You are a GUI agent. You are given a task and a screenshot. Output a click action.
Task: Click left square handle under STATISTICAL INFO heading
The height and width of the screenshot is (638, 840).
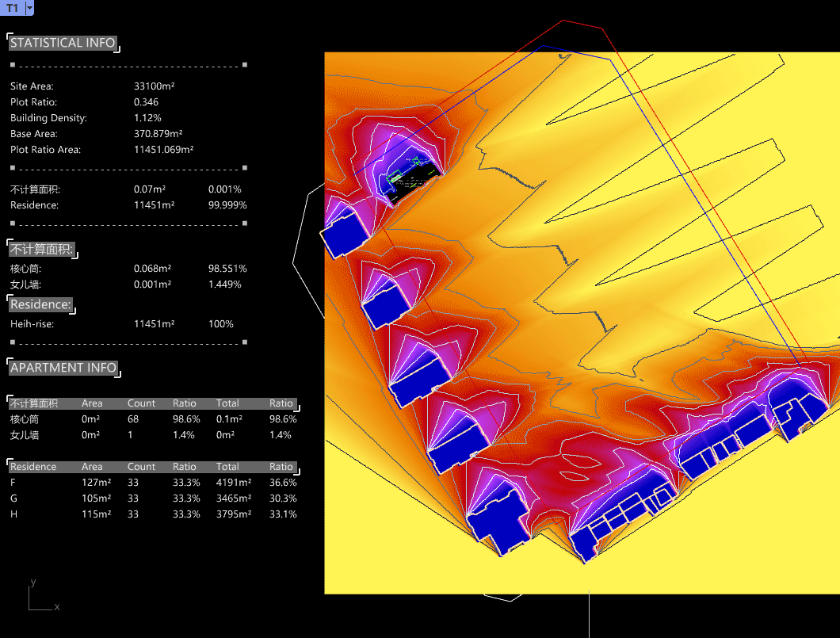point(12,65)
